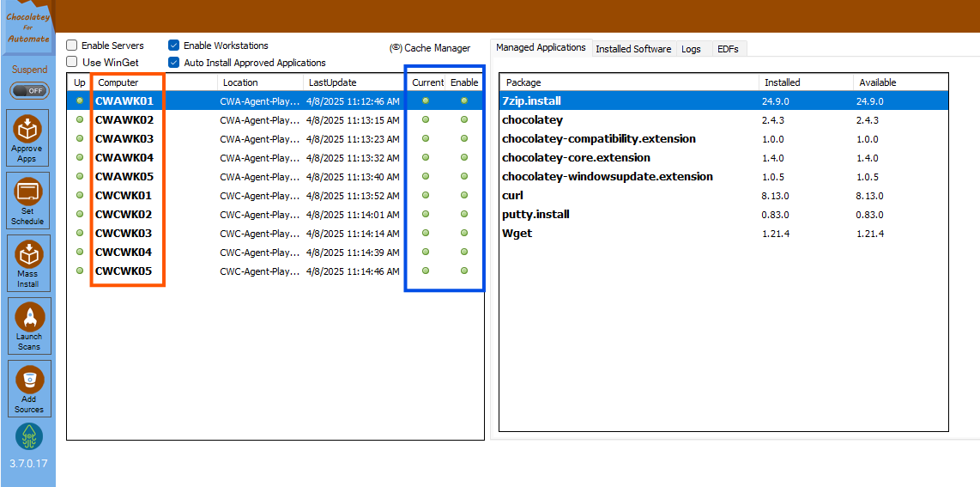Click the Up status dot for CWAWK03
This screenshot has height=487, width=980.
(x=79, y=138)
